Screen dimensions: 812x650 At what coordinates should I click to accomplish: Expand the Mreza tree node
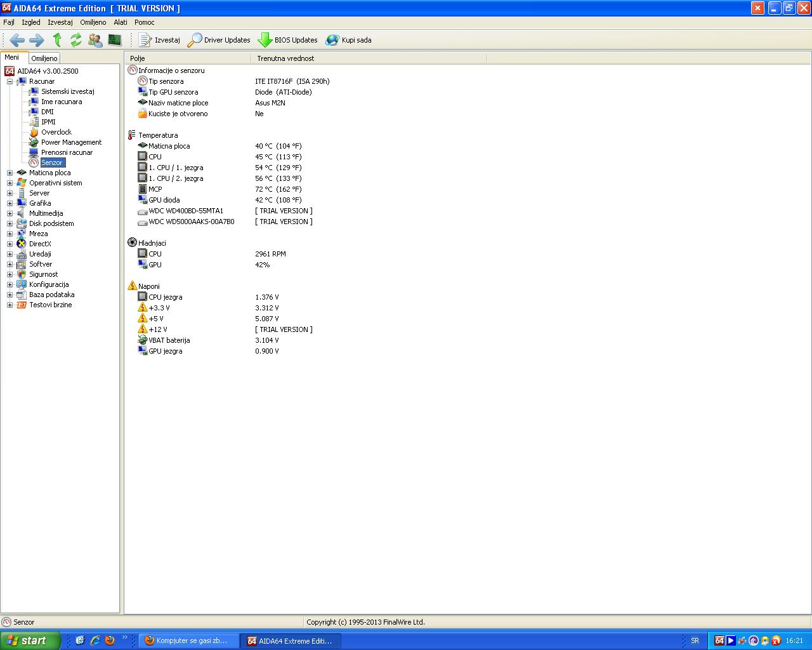pyautogui.click(x=10, y=234)
